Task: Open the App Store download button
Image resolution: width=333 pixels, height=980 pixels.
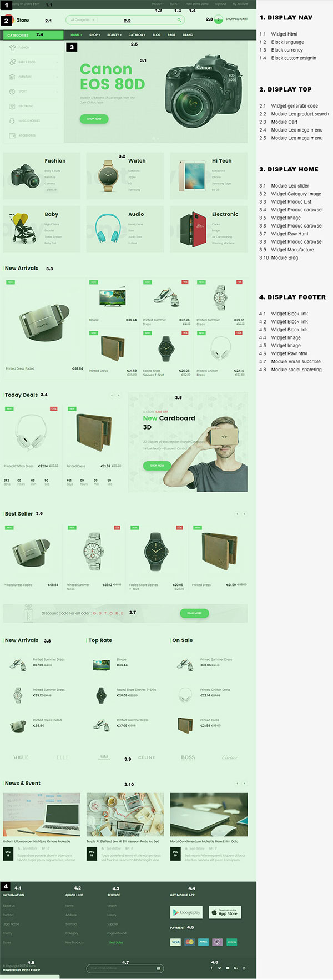Action: click(x=225, y=912)
